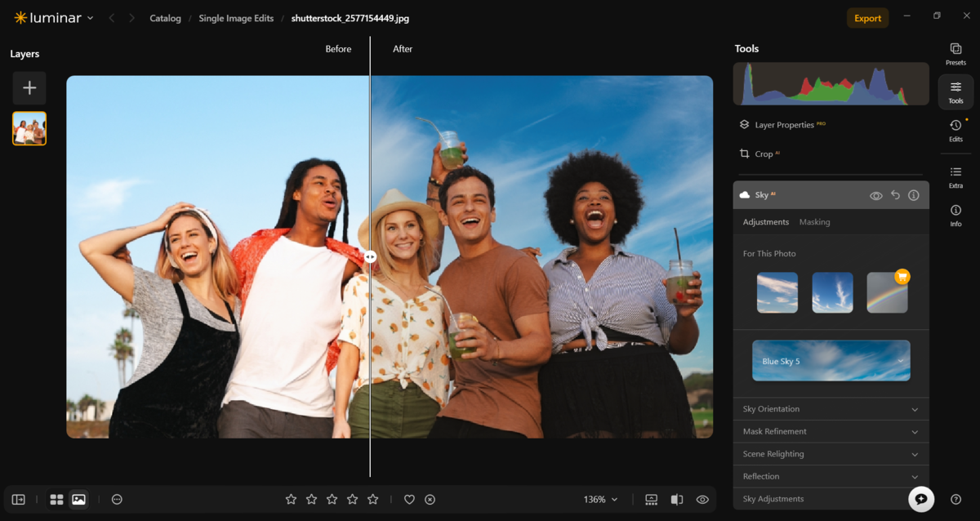Rate the photo three stars
980x521 pixels.
[332, 499]
